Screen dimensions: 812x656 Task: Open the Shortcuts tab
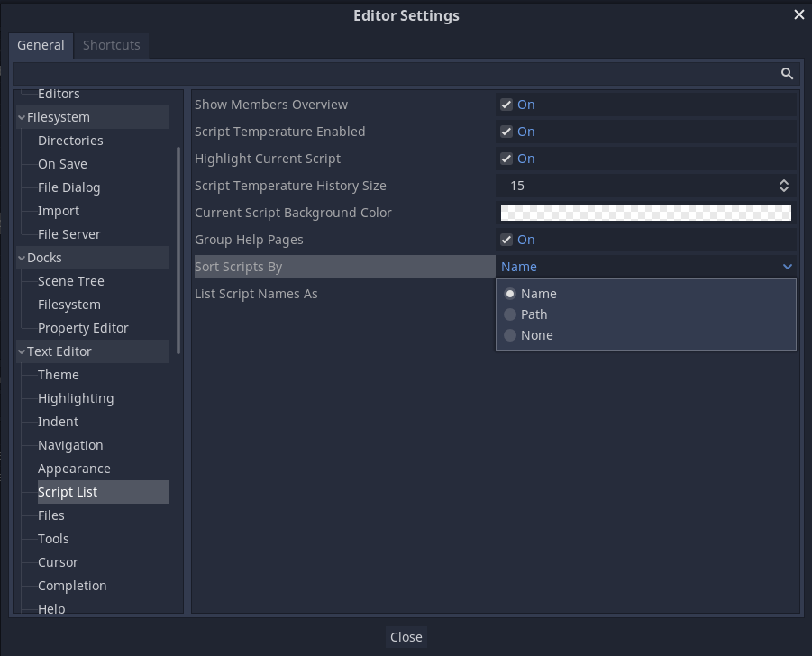(112, 45)
